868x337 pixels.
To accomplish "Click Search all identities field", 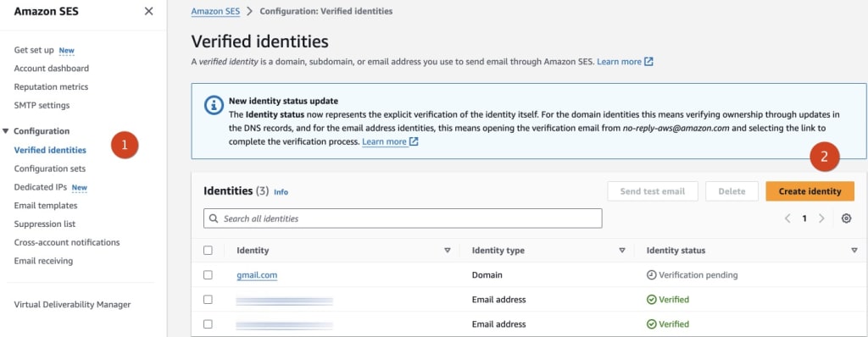I will pyautogui.click(x=403, y=218).
